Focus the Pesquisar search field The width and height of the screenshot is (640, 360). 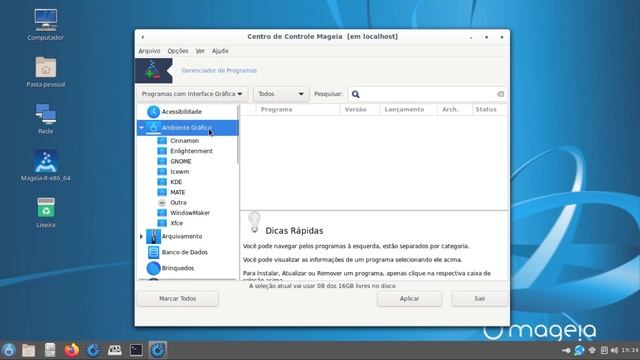427,94
